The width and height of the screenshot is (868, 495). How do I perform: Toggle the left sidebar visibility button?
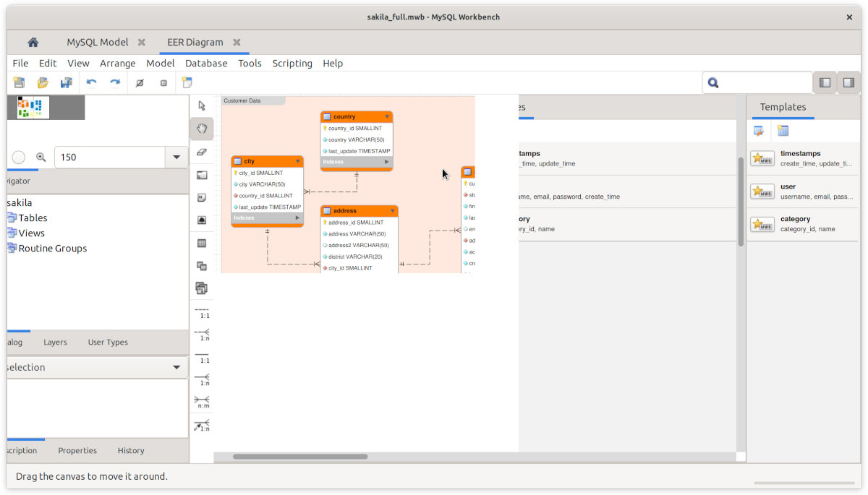point(825,83)
